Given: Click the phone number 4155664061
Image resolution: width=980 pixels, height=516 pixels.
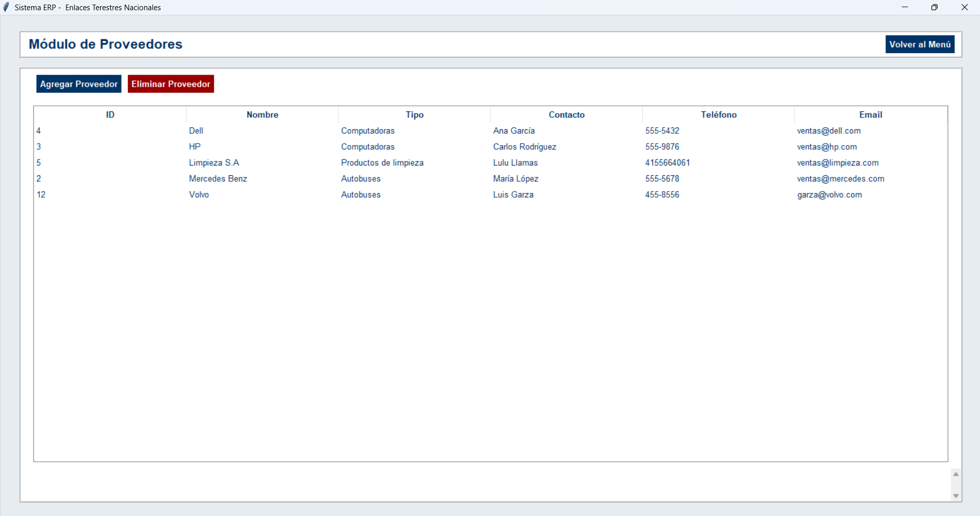Looking at the screenshot, I should pos(668,162).
